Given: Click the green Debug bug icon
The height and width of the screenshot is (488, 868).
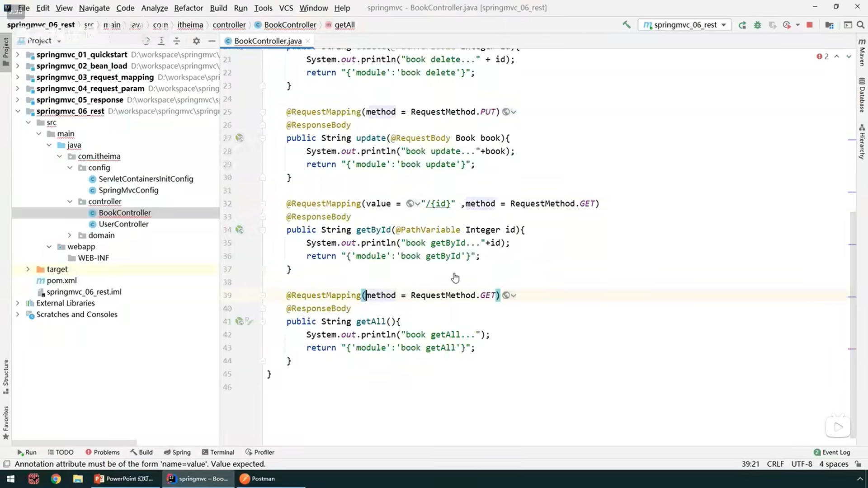Looking at the screenshot, I should click(758, 25).
